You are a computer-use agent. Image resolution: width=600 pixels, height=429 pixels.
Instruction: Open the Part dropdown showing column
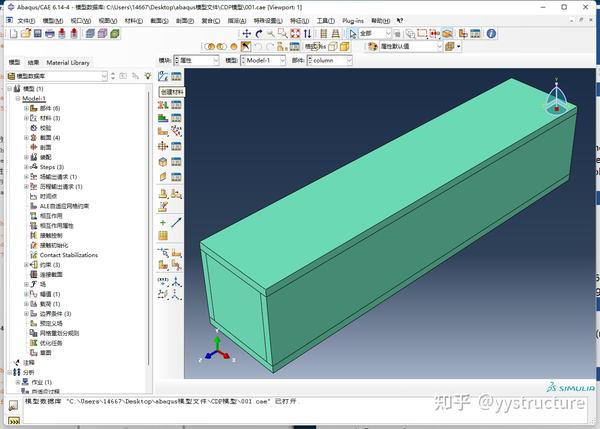pos(330,60)
